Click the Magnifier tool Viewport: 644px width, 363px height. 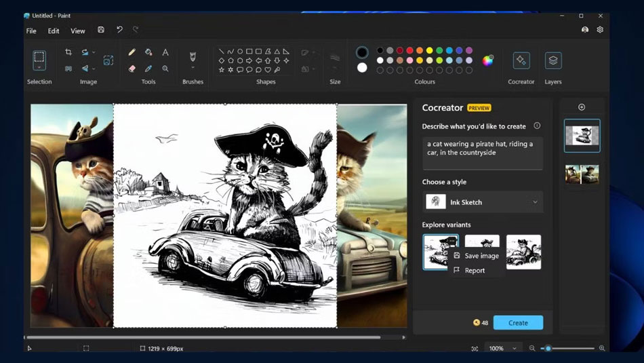pyautogui.click(x=165, y=69)
